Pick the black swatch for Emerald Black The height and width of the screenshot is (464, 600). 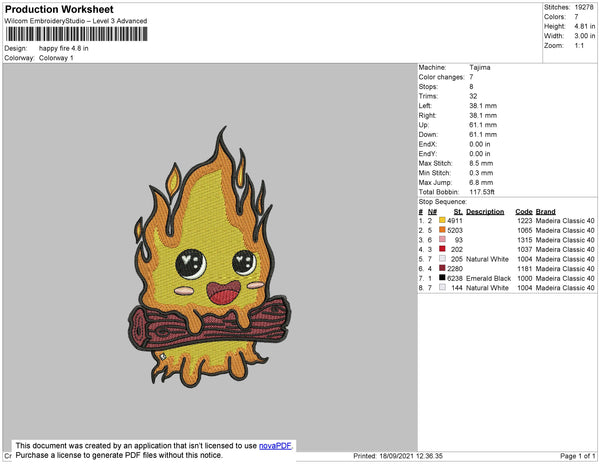click(x=442, y=277)
